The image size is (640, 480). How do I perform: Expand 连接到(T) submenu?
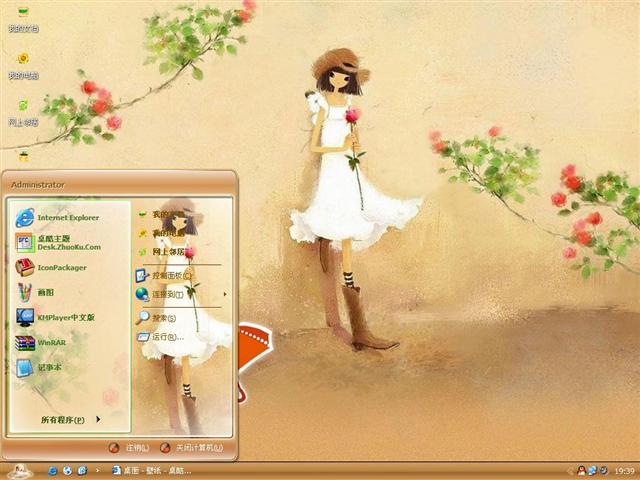tap(182, 294)
